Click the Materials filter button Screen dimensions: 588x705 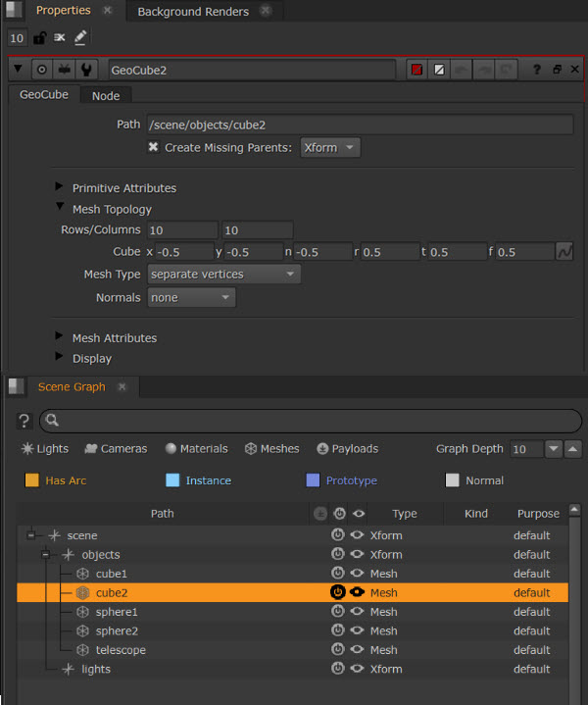tap(196, 449)
